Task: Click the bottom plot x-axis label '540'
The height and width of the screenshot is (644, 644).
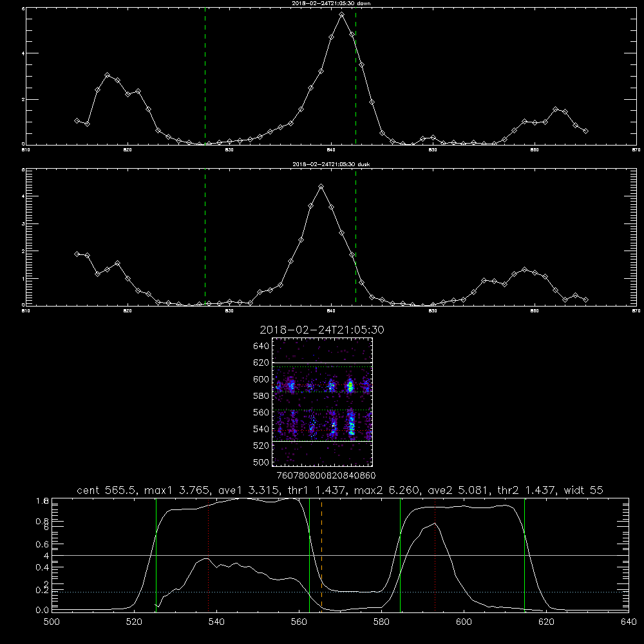Action: 216,622
